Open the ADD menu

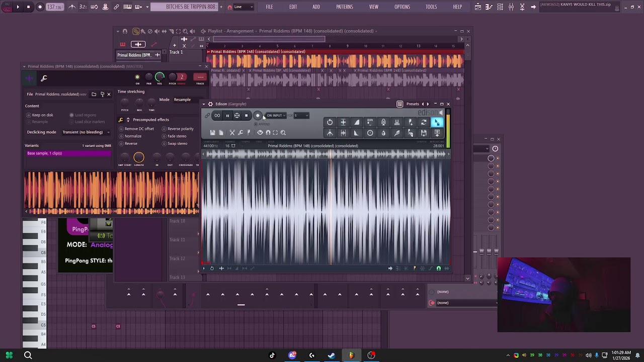pos(316,7)
